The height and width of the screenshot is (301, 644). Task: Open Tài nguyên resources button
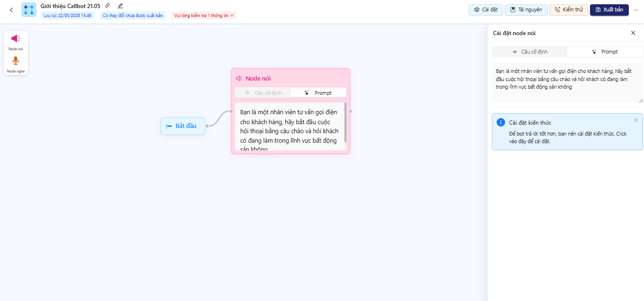point(526,10)
